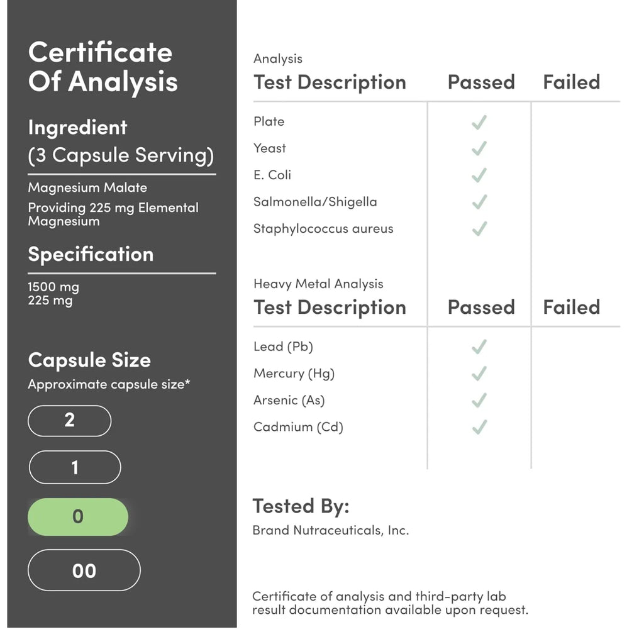Select capsule size 2 pill
Image resolution: width=644 pixels, height=644 pixels.
pyautogui.click(x=69, y=421)
